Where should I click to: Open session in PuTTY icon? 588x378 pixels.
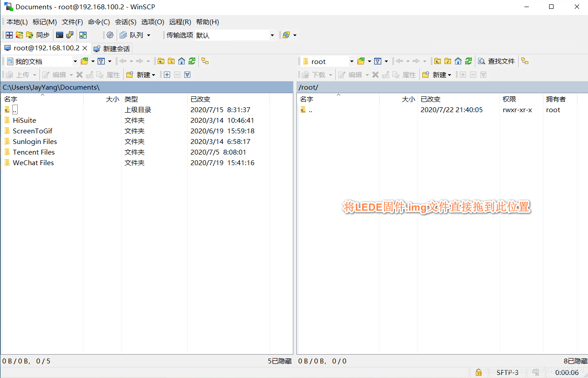(x=70, y=35)
